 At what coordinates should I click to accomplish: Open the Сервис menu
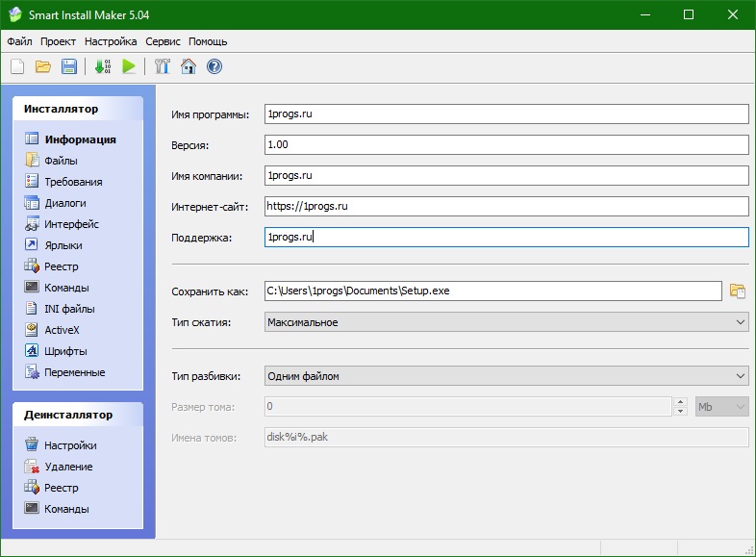163,41
